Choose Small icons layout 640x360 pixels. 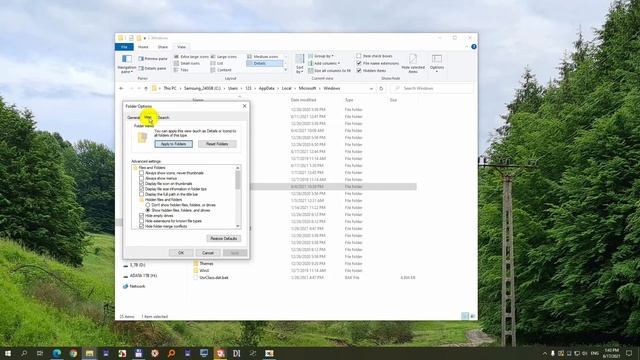click(187, 63)
